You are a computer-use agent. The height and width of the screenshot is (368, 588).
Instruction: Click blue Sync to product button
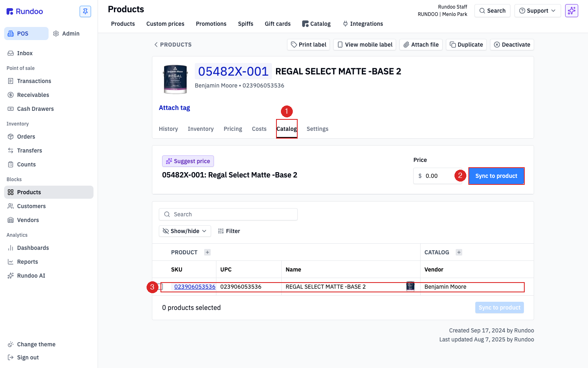point(496,176)
